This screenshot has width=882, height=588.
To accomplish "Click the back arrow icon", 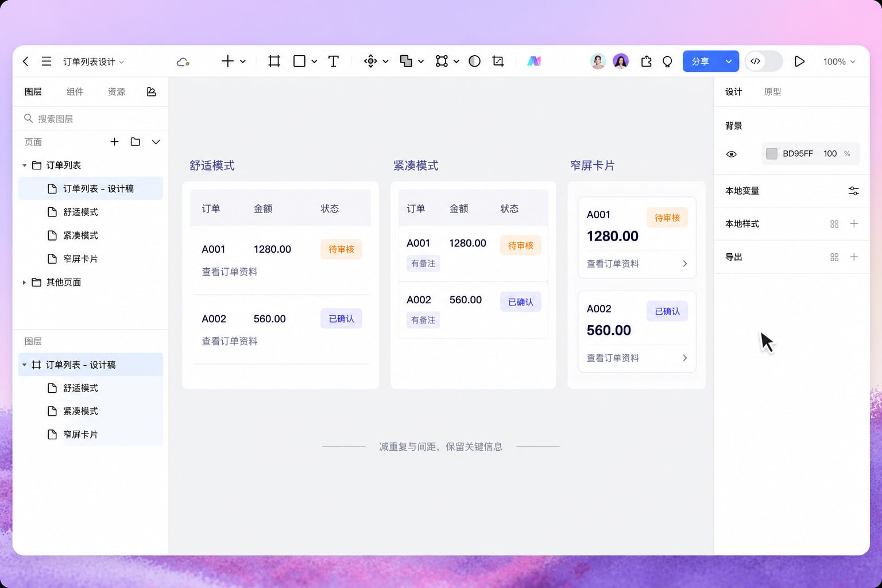I will tap(25, 61).
